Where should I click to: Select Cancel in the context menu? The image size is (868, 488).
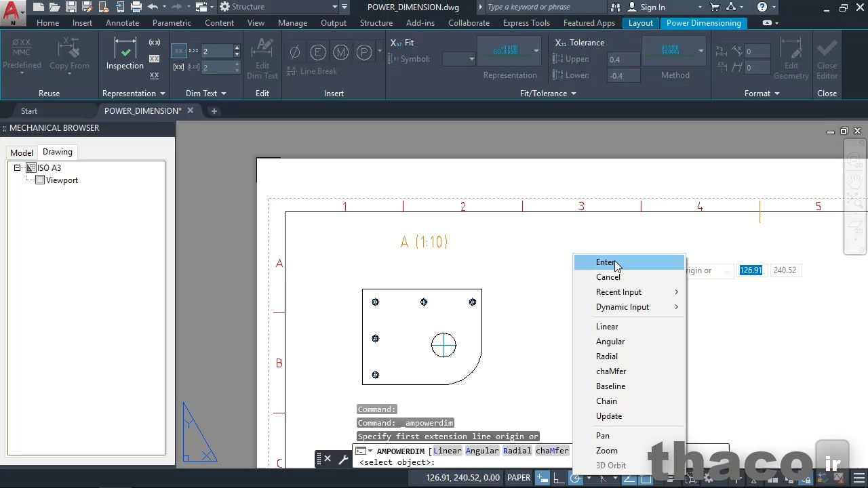[608, 277]
